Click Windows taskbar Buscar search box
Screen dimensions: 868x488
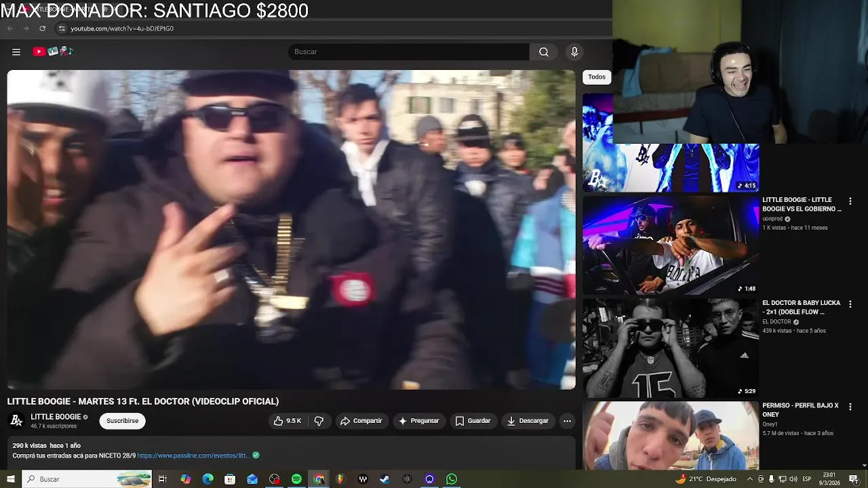(87, 479)
